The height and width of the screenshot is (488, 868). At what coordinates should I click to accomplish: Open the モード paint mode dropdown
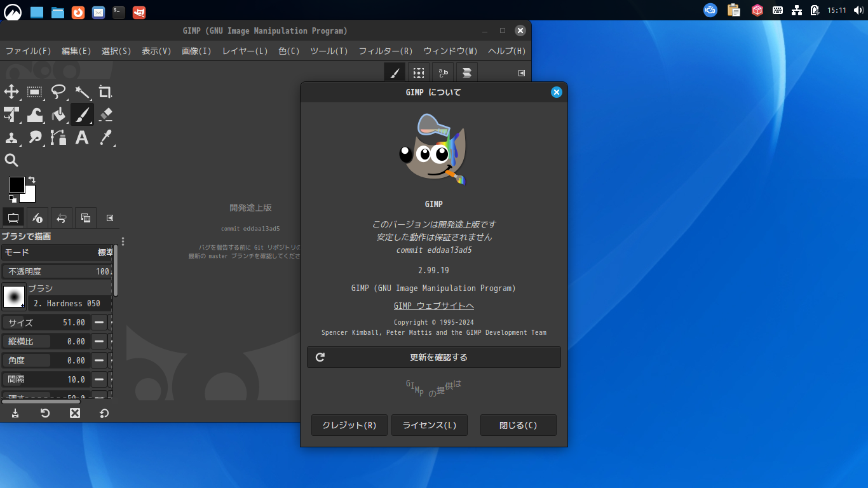(57, 252)
